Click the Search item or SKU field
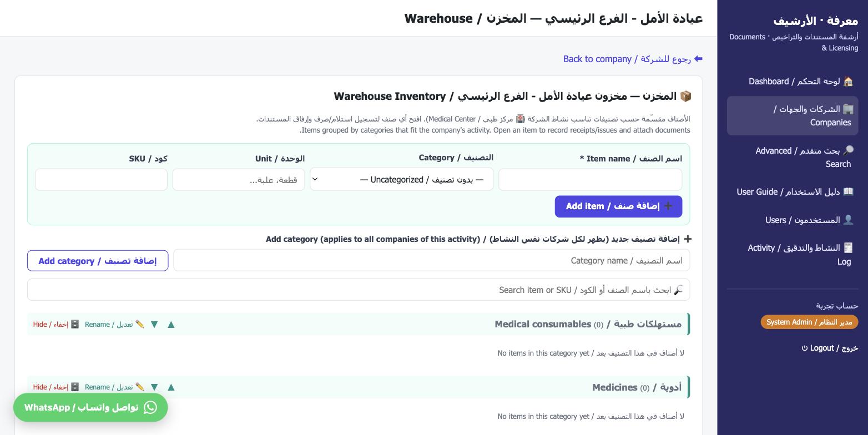868x435 pixels. 359,290
